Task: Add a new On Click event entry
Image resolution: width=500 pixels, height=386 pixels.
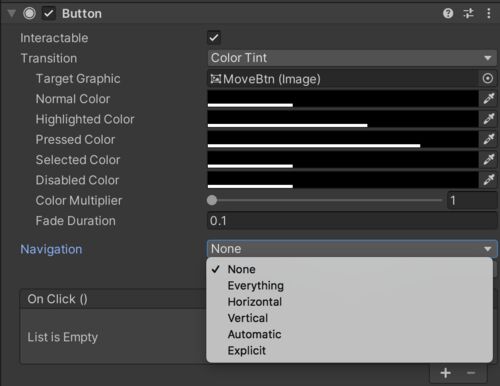Action: [x=445, y=373]
